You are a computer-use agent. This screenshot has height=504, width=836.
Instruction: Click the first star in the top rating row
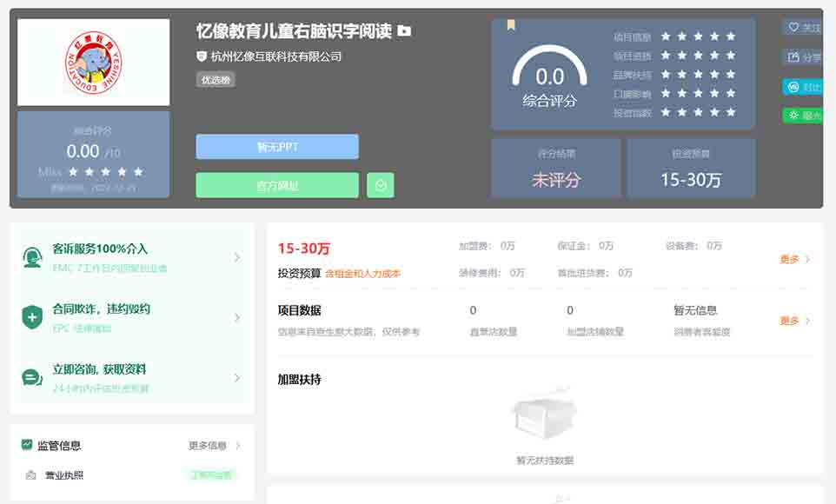click(666, 36)
